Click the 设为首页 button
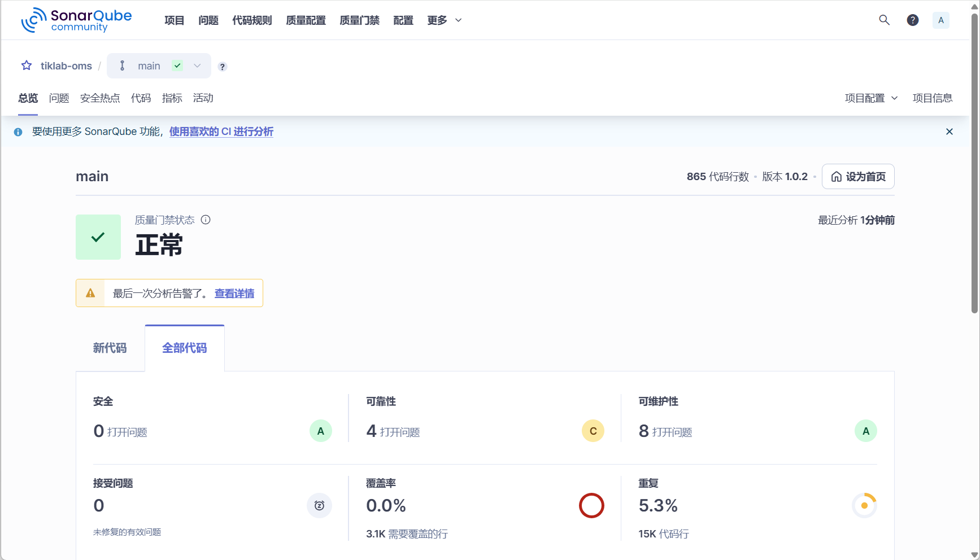Viewport: 980px width, 560px height. click(x=858, y=177)
